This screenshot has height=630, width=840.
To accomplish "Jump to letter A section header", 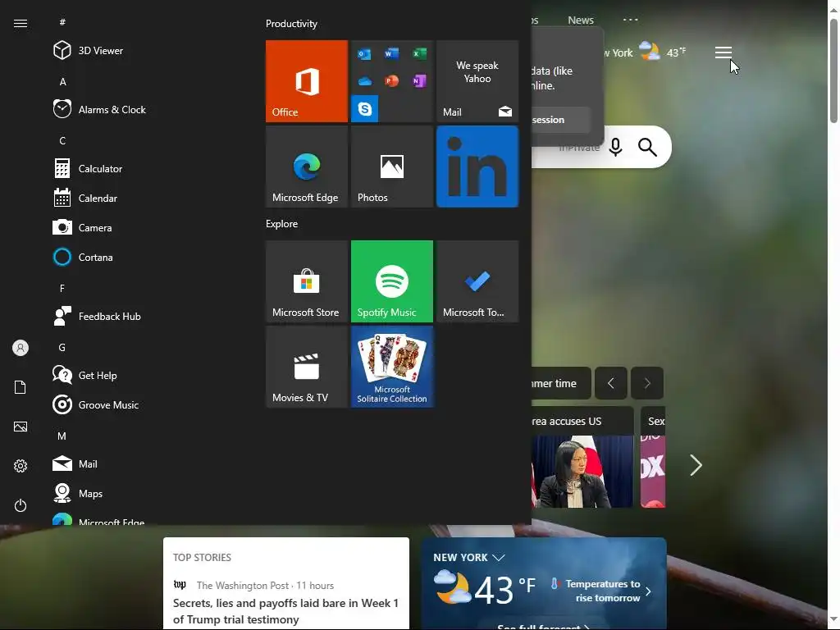I will [62, 82].
